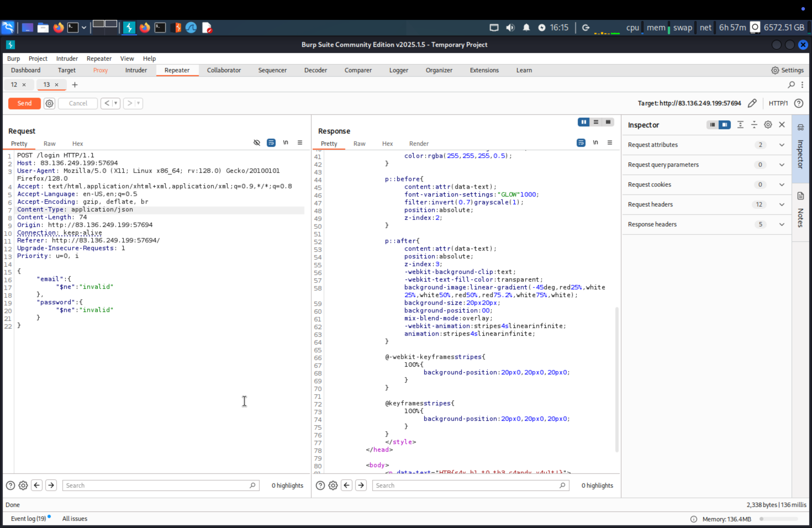812x528 pixels.
Task: Open Repeater help question icon
Action: 799,103
